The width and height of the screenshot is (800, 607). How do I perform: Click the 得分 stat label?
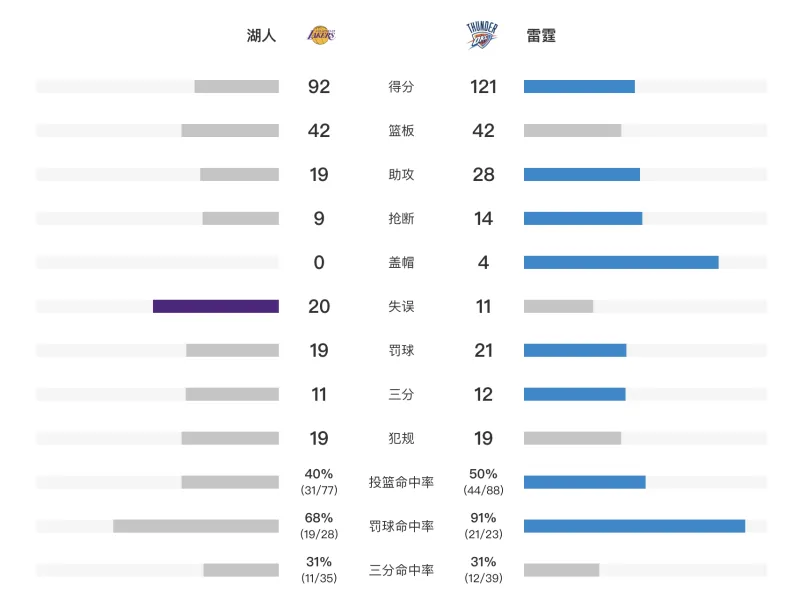(x=401, y=87)
